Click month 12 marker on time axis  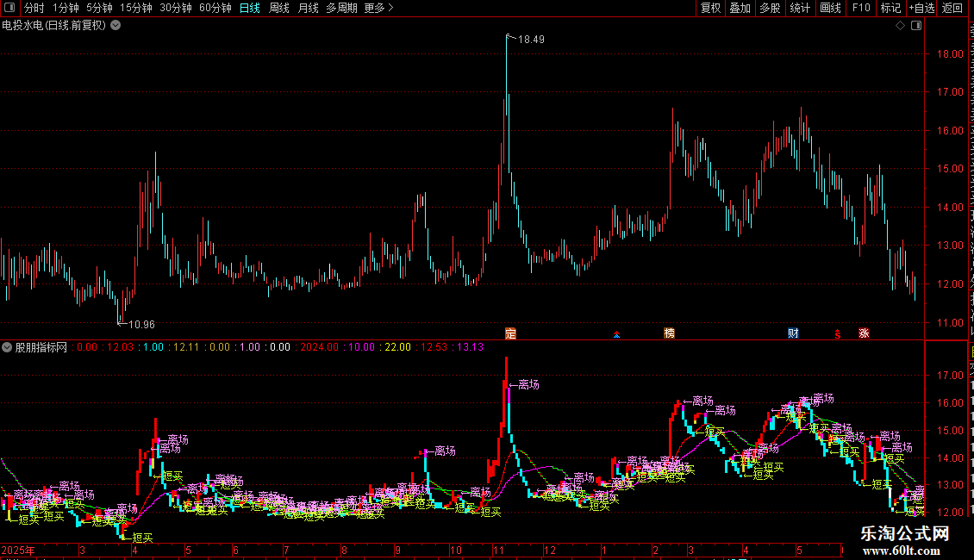coord(550,551)
